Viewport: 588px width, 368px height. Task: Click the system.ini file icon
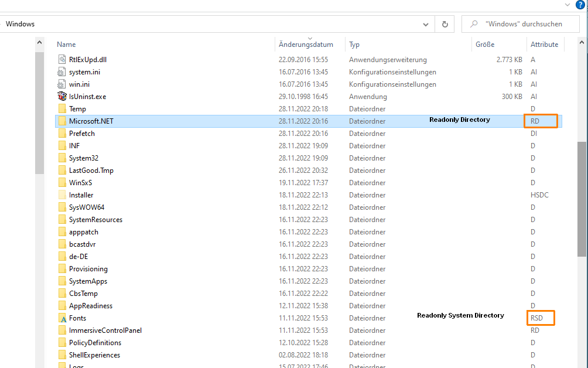pos(63,72)
